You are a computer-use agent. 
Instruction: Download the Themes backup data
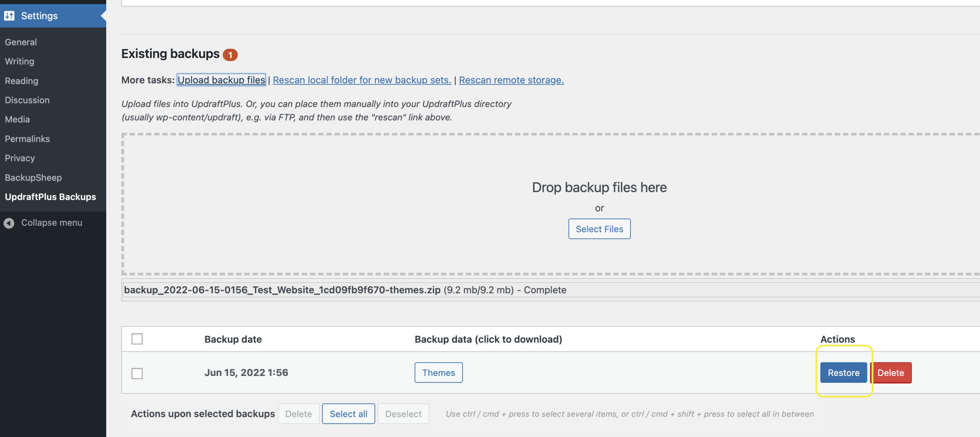(x=439, y=373)
